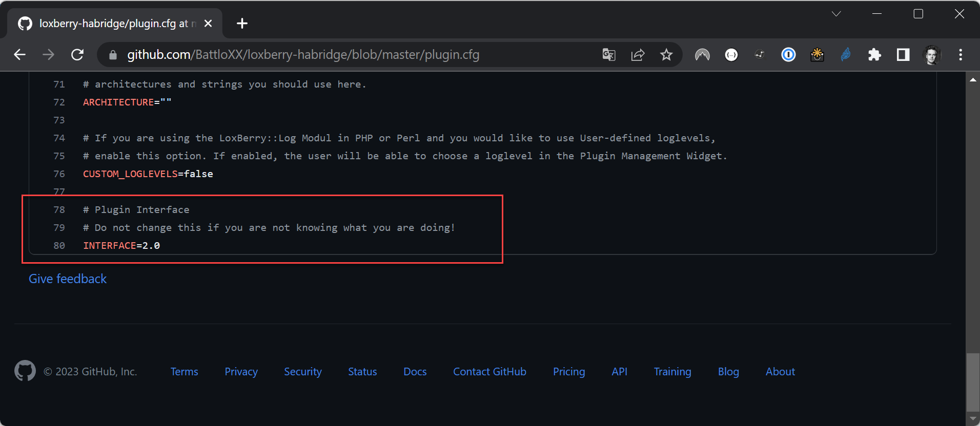
Task: Open the arch-shaped browser extension
Action: pos(702,55)
